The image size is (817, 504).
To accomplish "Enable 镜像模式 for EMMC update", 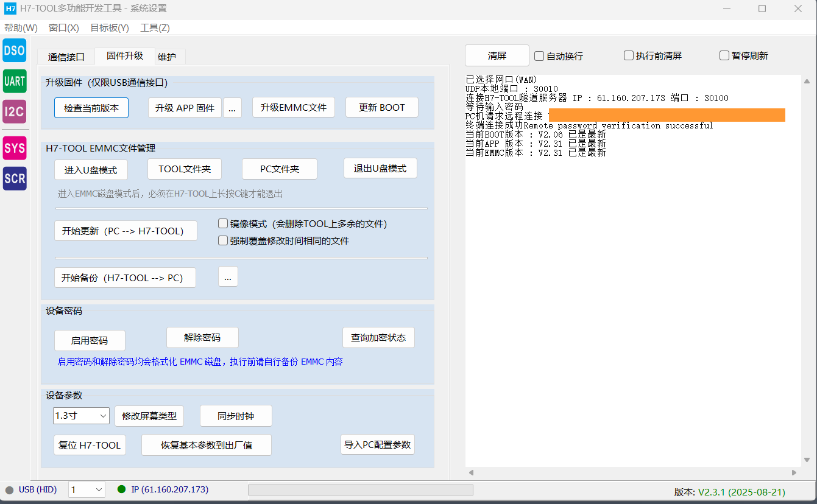I will point(223,223).
